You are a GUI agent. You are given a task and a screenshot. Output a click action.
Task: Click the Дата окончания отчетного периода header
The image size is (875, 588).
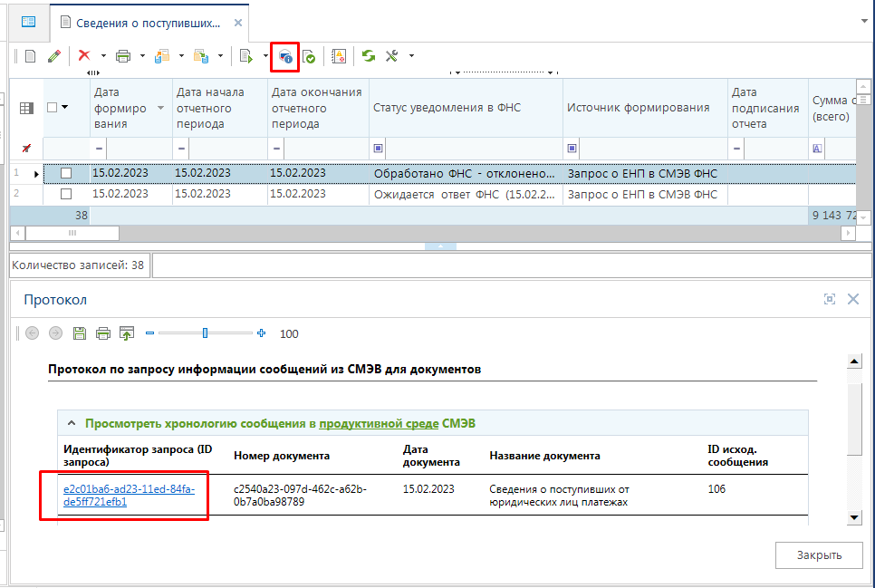coord(318,108)
